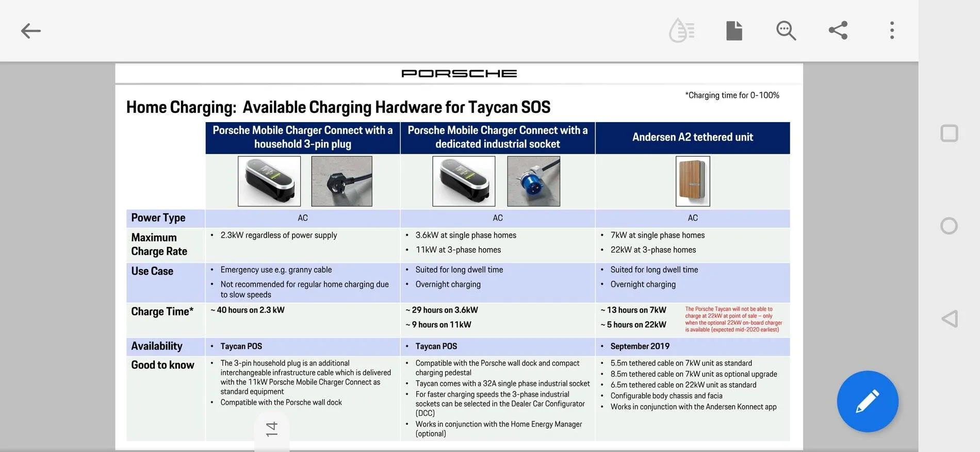The image size is (980, 452).
Task: Tap household 3-pin plug photo
Action: point(342,181)
